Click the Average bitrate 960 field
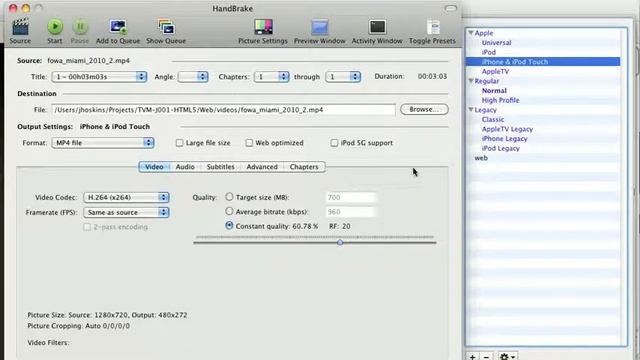Viewport: 640px width, 360px height. tap(350, 212)
